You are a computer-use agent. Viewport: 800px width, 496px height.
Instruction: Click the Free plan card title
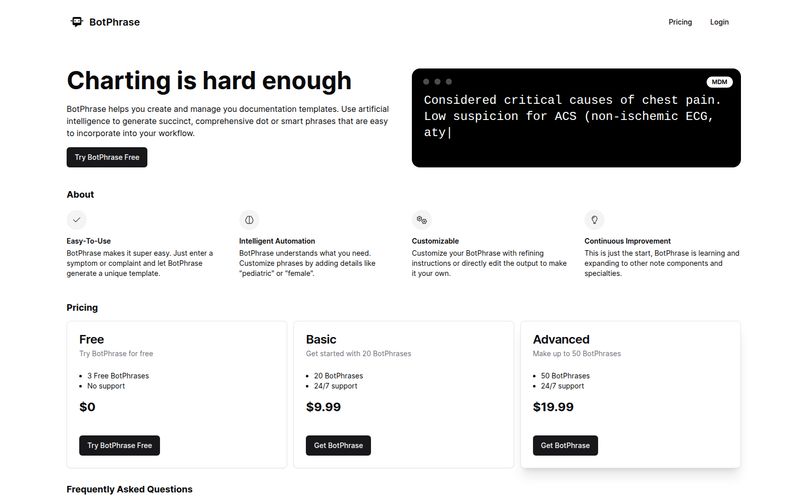point(91,339)
